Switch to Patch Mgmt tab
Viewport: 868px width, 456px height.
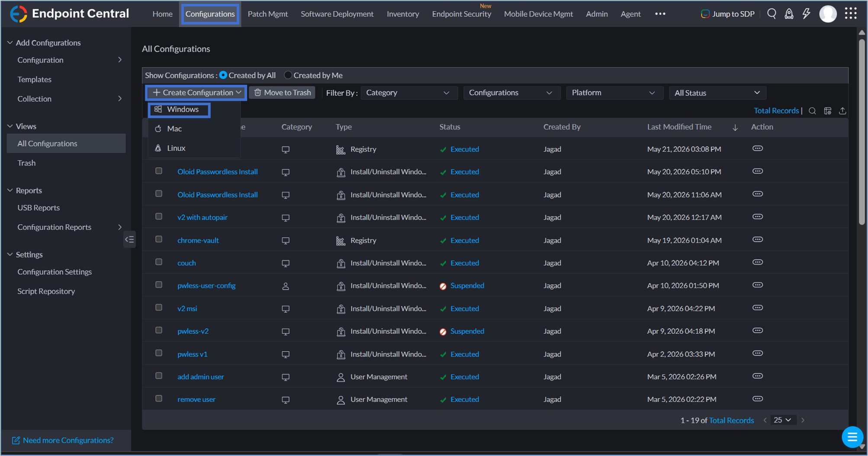pos(267,14)
